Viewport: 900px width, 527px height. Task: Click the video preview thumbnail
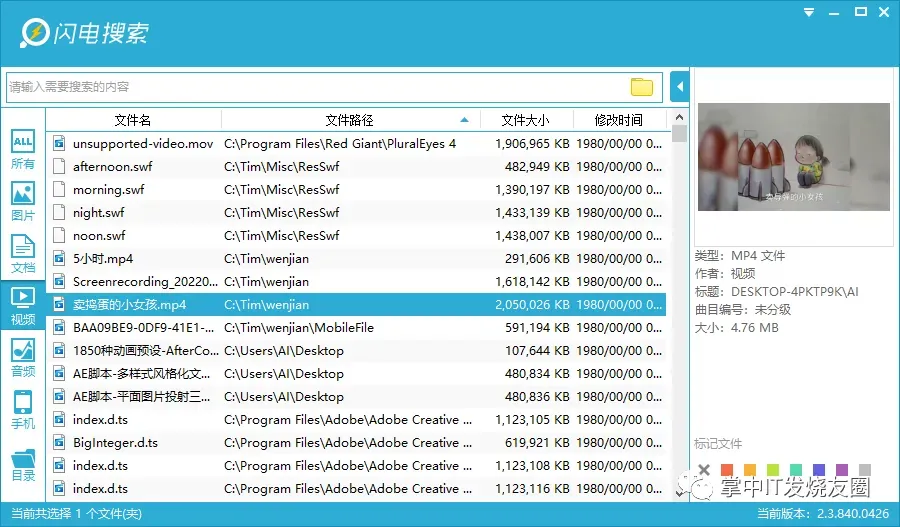794,157
